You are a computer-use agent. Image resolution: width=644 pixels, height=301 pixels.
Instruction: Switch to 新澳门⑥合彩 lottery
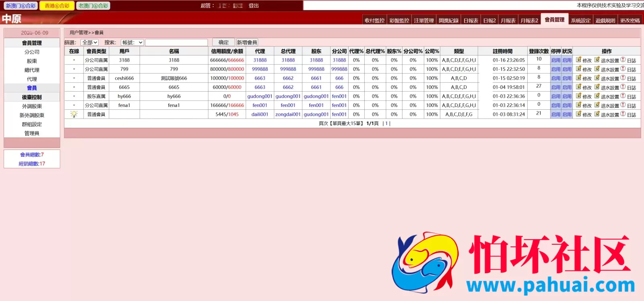(21, 6)
